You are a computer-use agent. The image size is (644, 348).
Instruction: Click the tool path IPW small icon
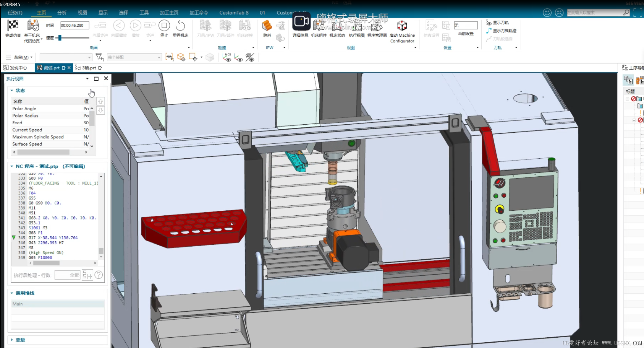pyautogui.click(x=280, y=38)
